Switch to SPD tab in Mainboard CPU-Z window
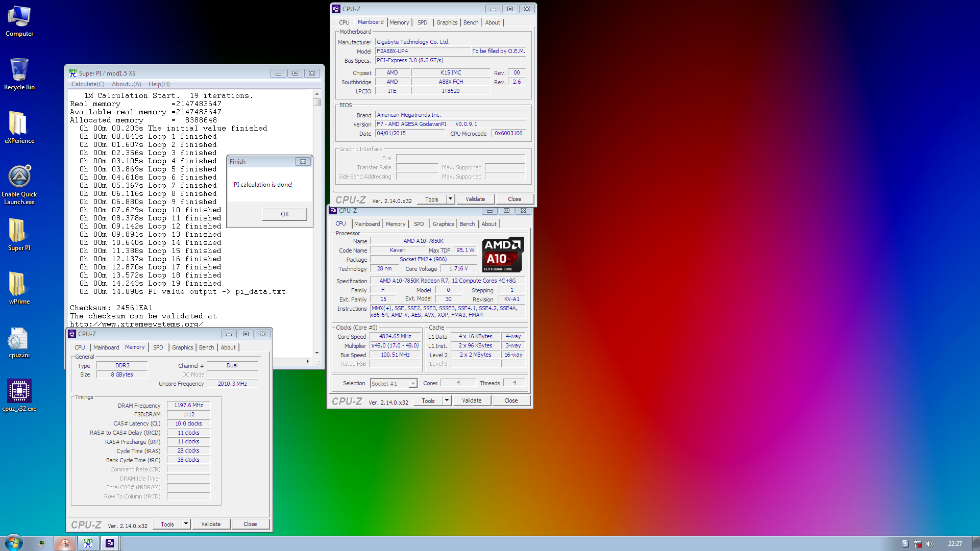The height and width of the screenshot is (551, 980). pyautogui.click(x=423, y=22)
